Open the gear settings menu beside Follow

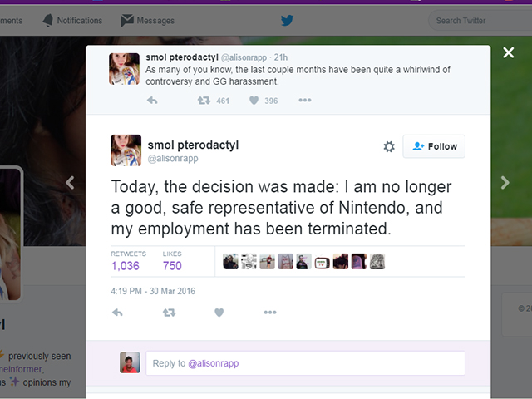coord(389,146)
